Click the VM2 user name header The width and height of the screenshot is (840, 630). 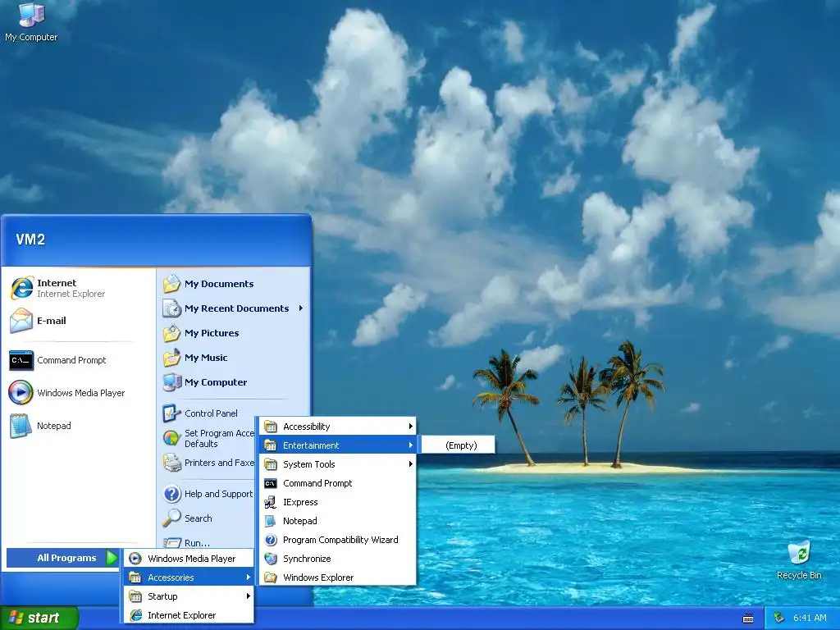click(x=30, y=239)
